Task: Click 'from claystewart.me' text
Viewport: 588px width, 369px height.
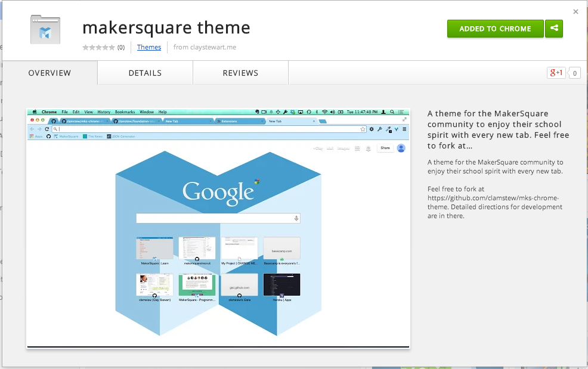Action: (x=205, y=47)
